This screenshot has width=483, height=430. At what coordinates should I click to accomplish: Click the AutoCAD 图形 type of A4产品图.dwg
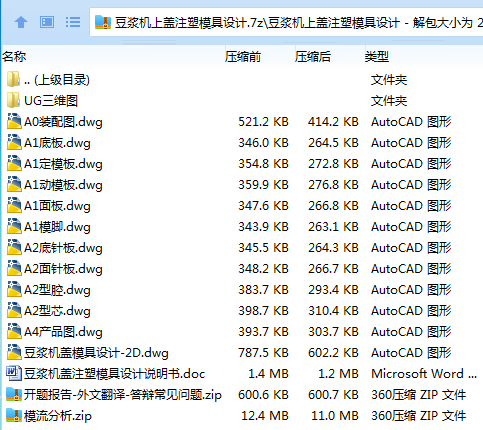pyautogui.click(x=411, y=332)
